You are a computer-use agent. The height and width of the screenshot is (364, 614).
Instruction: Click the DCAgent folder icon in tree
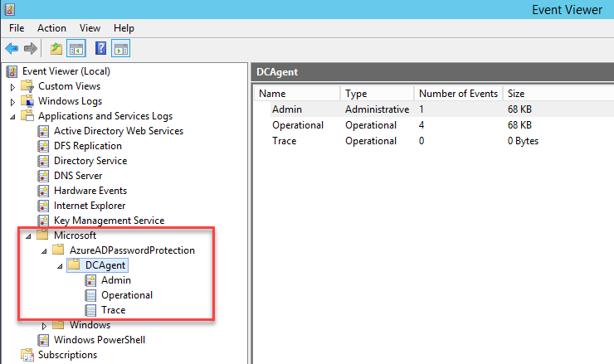[74, 265]
